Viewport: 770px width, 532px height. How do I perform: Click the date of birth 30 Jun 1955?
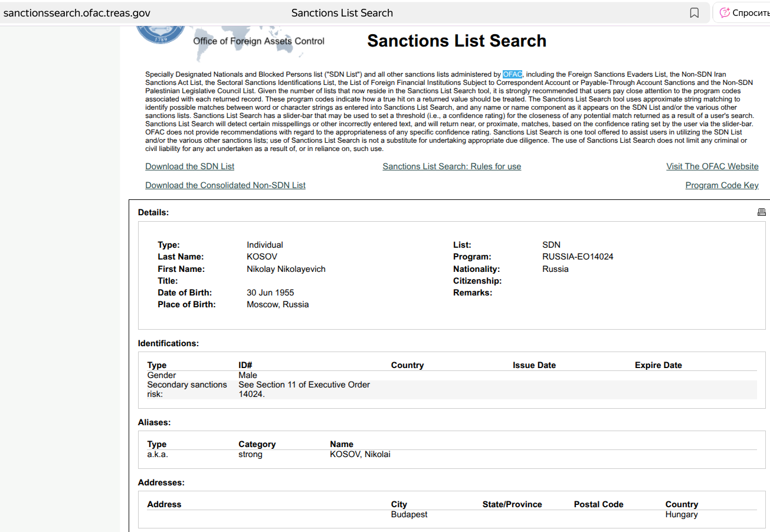coord(270,293)
